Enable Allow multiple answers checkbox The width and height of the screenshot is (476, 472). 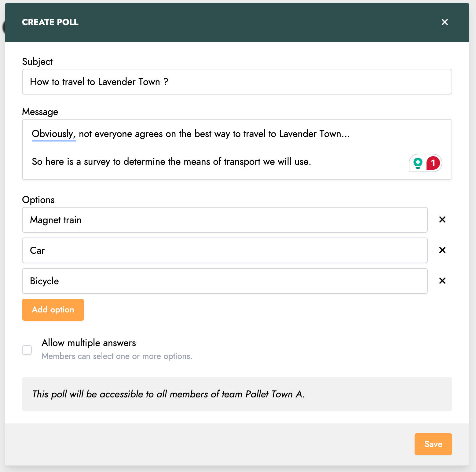coord(27,350)
